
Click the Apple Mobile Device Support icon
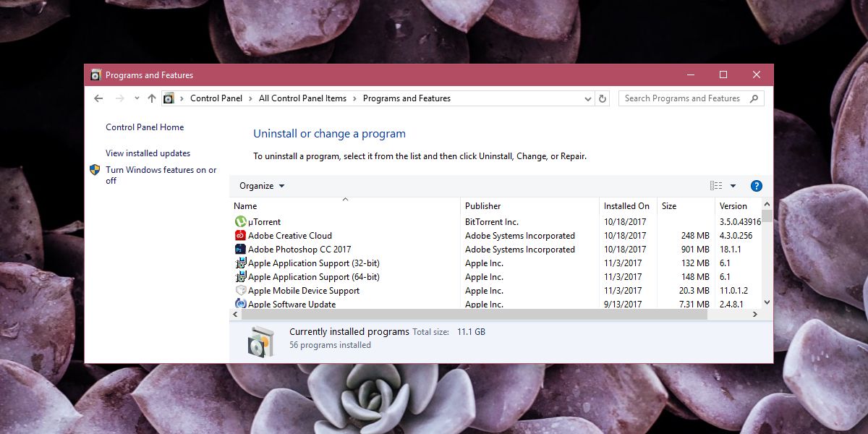[241, 291]
